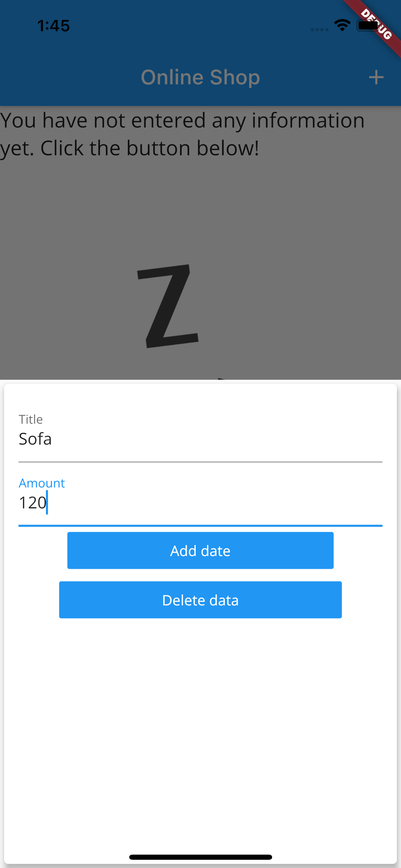Click the clock showing 1:45
Viewport: 401px width, 868px height.
[x=53, y=25]
